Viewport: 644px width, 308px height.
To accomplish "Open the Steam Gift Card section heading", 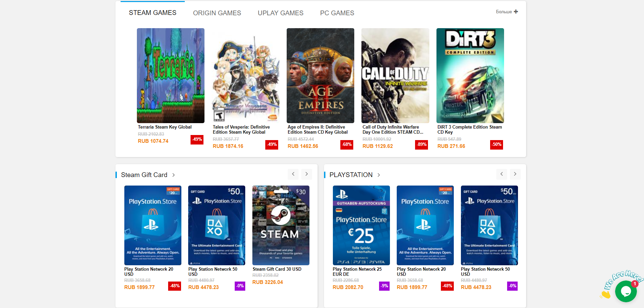I will pyautogui.click(x=144, y=175).
